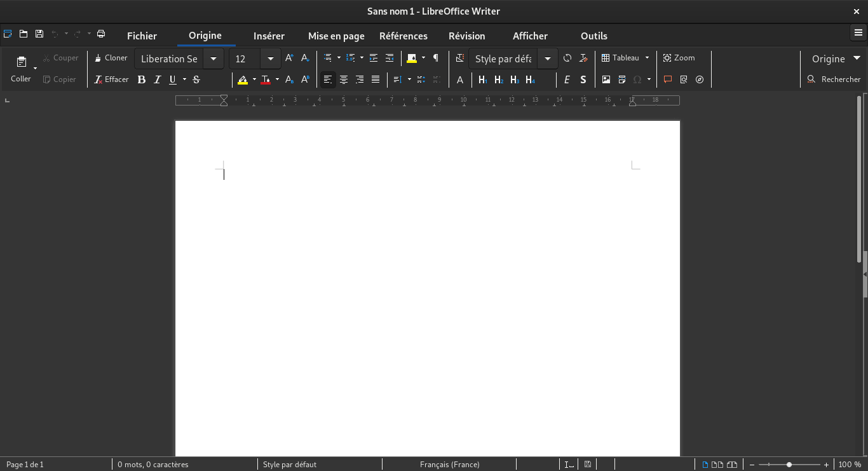Insert a field with the page-break-like icon
Viewport: 868px width, 471px height.
(x=622, y=79)
